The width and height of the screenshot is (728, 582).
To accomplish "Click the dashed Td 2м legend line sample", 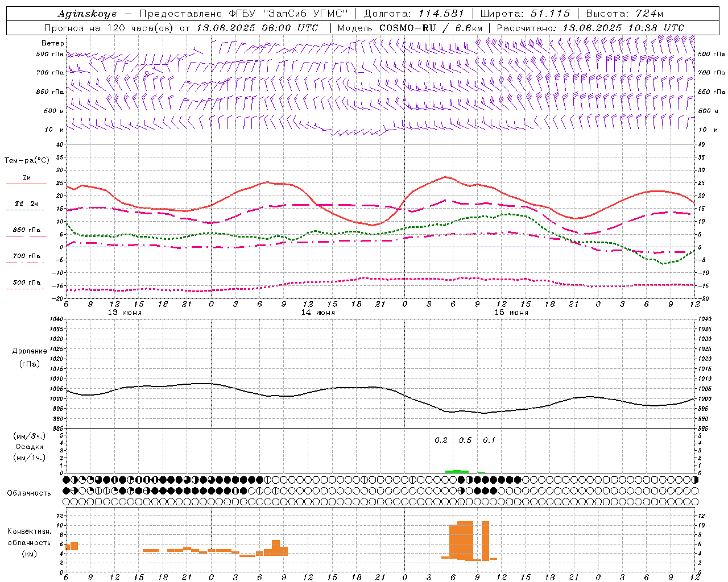I will [x=25, y=210].
